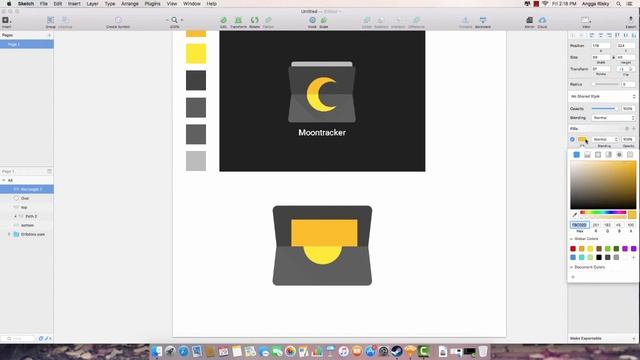The height and width of the screenshot is (360, 640).
Task: Open the View toolbar button
Action: pyautogui.click(x=586, y=20)
